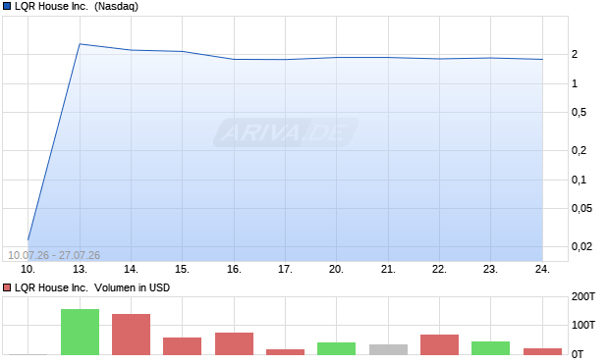Viewport: 609px width, 364px height.
Task: Click the red volume bar for the 24th
Action: click(542, 351)
